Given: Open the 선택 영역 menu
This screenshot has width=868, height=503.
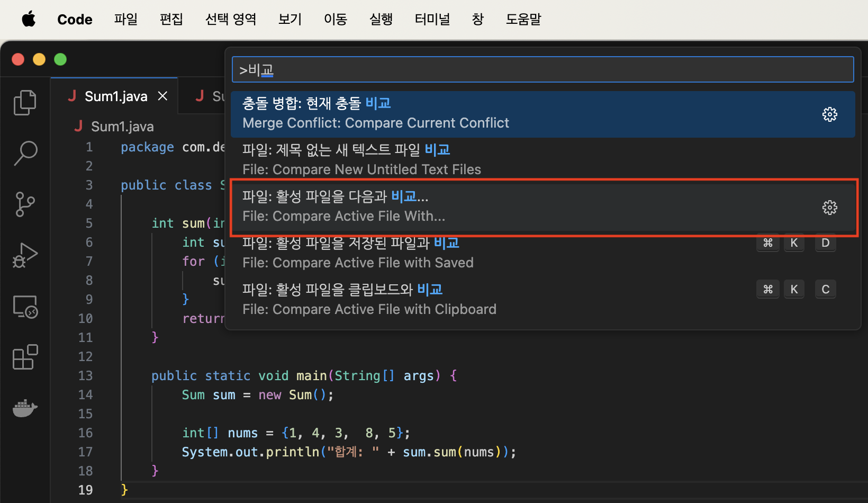Looking at the screenshot, I should (x=231, y=20).
